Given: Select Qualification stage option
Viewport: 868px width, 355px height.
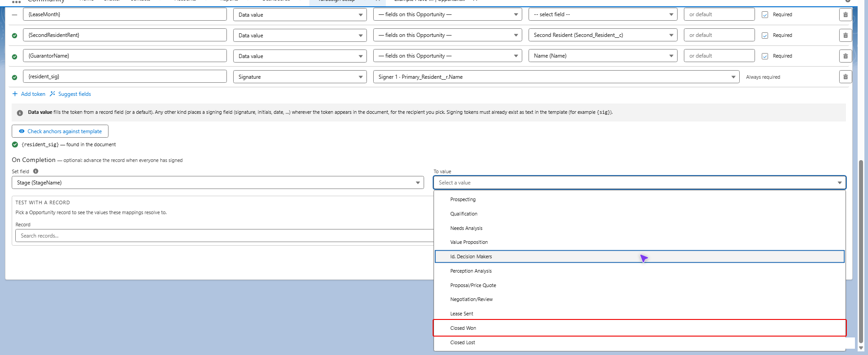Looking at the screenshot, I should pyautogui.click(x=639, y=214).
